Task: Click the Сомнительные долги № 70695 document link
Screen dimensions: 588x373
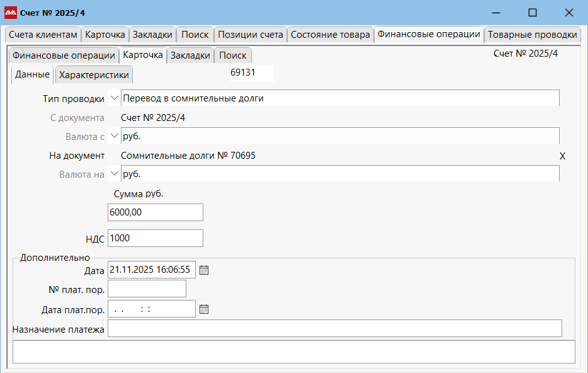Action: point(188,156)
